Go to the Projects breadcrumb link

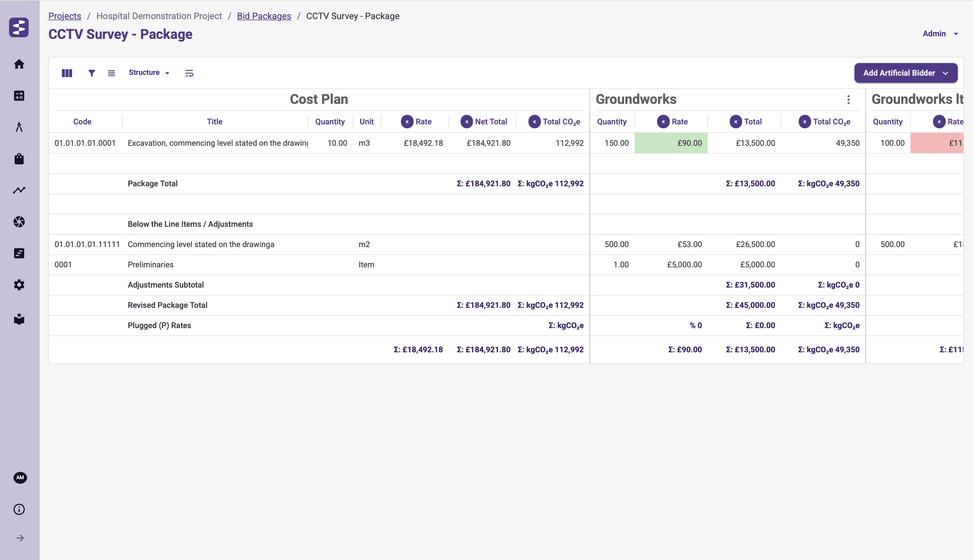tap(65, 16)
